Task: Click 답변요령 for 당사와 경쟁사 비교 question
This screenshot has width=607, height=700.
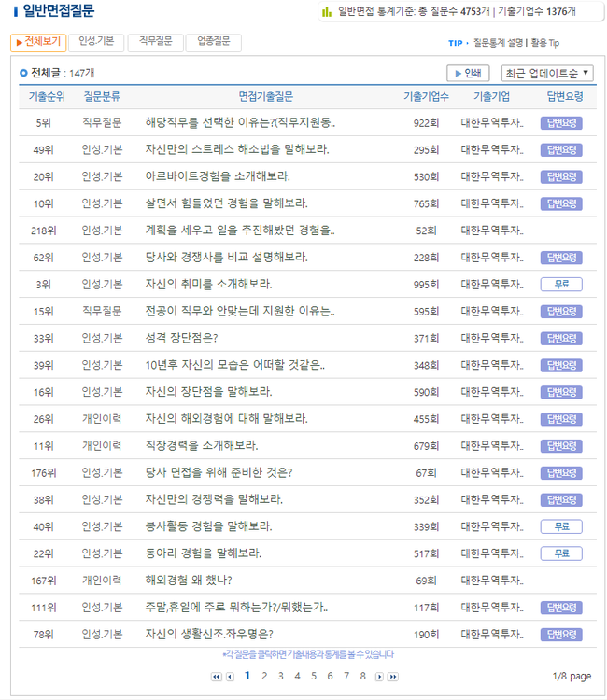Action: click(x=561, y=258)
